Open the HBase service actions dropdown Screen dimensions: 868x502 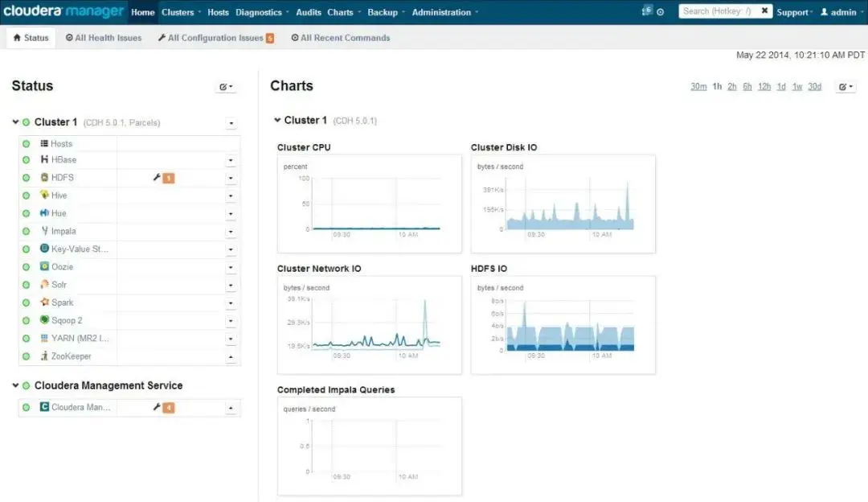coord(231,160)
